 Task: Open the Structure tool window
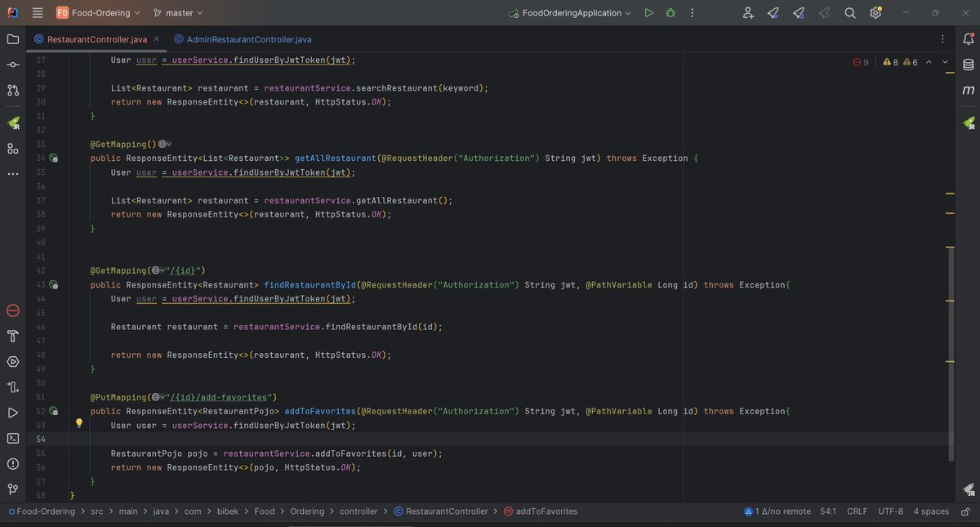click(x=13, y=148)
